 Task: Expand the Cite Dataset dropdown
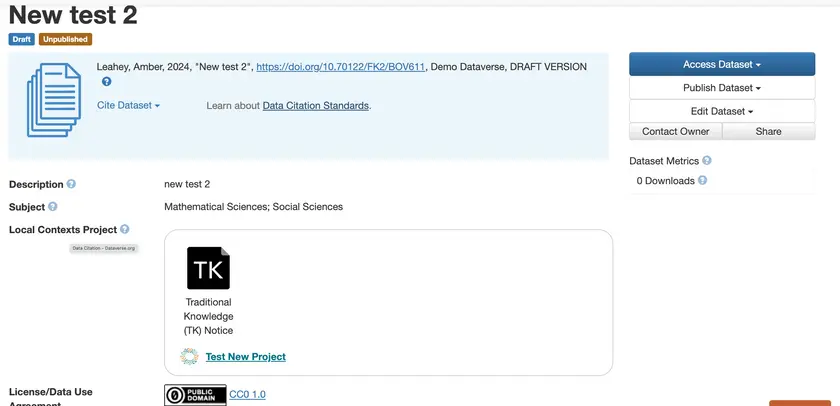128,105
